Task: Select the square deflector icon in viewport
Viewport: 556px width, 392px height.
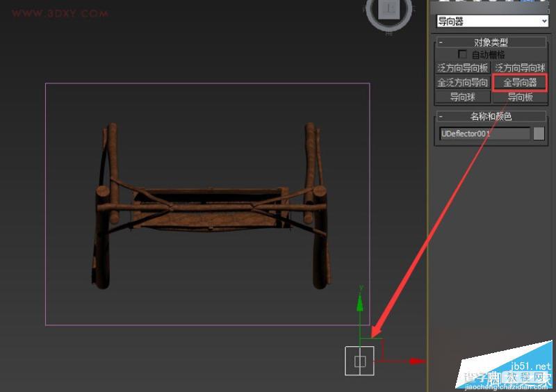Action: point(359,361)
